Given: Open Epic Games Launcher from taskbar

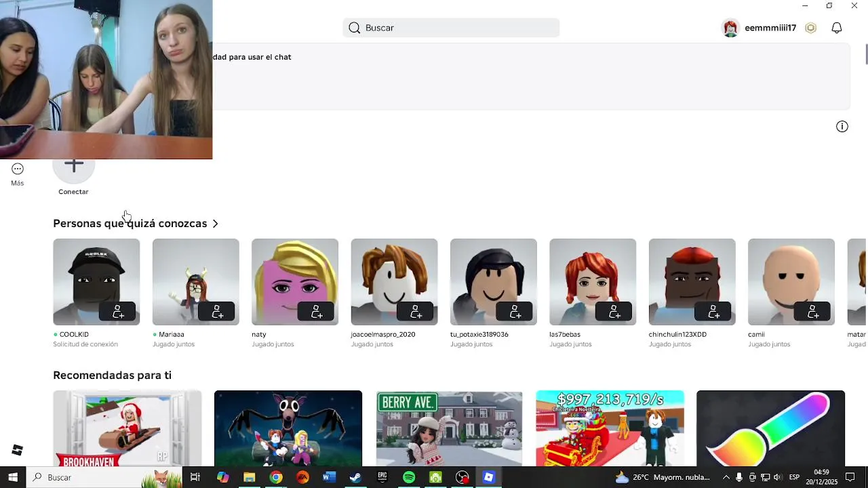Looking at the screenshot, I should pos(382,477).
